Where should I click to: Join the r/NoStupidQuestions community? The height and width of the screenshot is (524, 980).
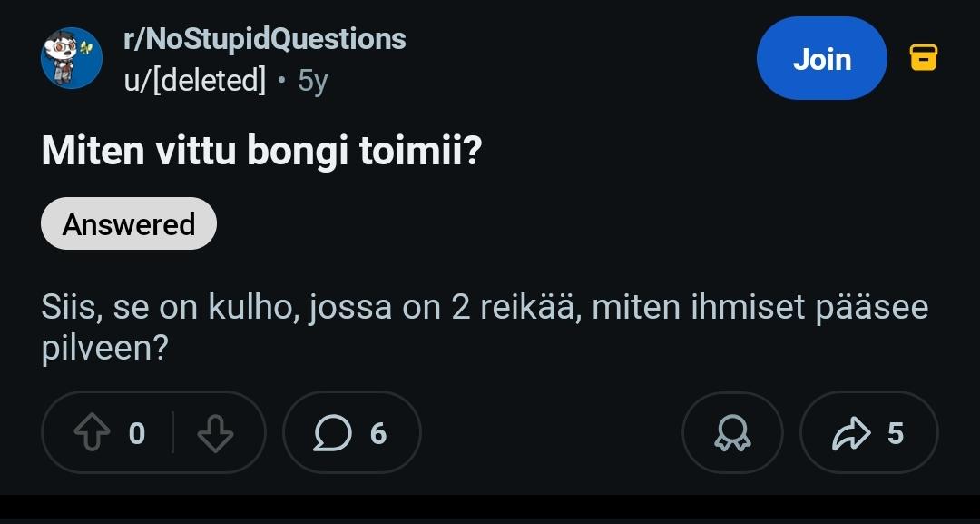[821, 59]
